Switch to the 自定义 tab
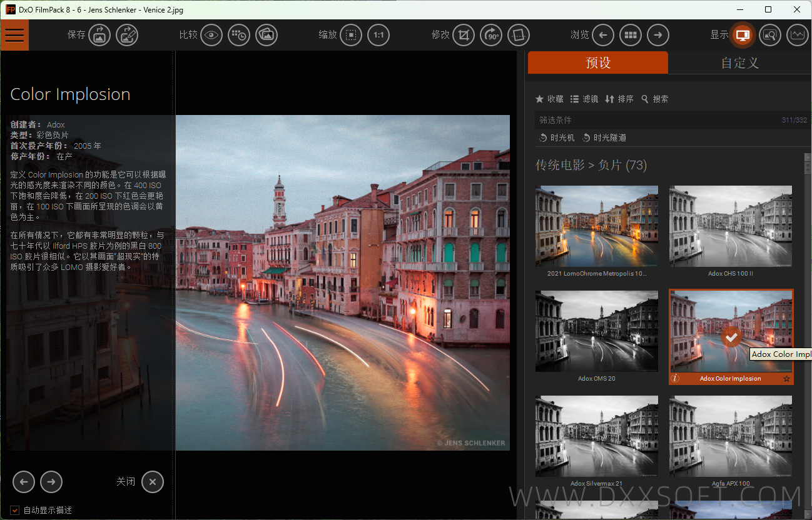Image resolution: width=812 pixels, height=520 pixels. 739,62
